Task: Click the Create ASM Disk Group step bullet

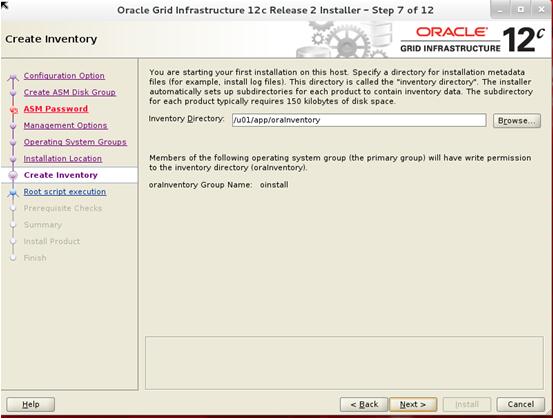Action: tap(13, 93)
